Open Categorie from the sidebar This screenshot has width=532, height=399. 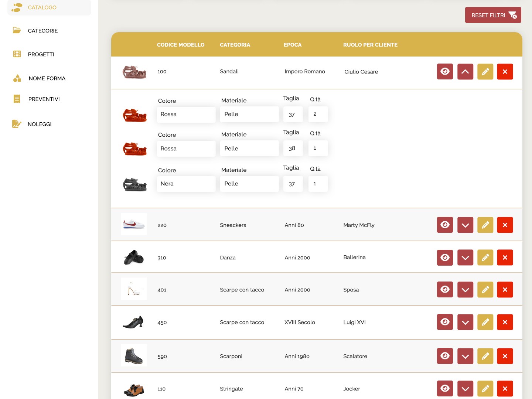point(42,31)
